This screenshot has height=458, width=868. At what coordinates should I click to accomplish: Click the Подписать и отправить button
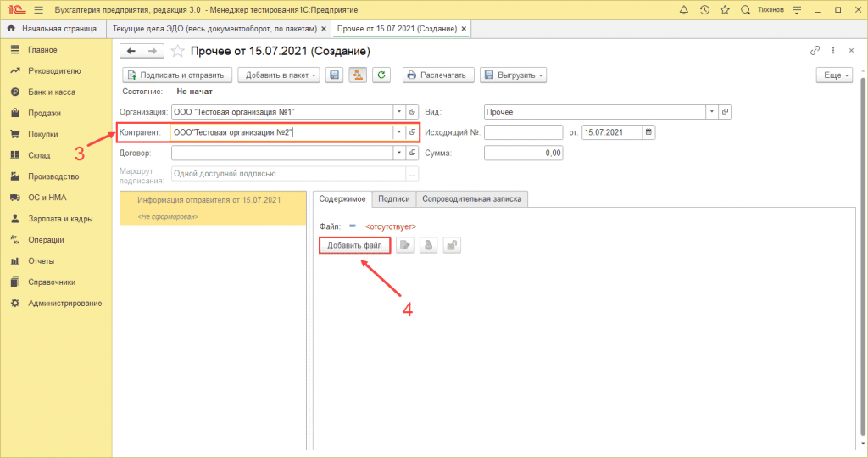[177, 75]
